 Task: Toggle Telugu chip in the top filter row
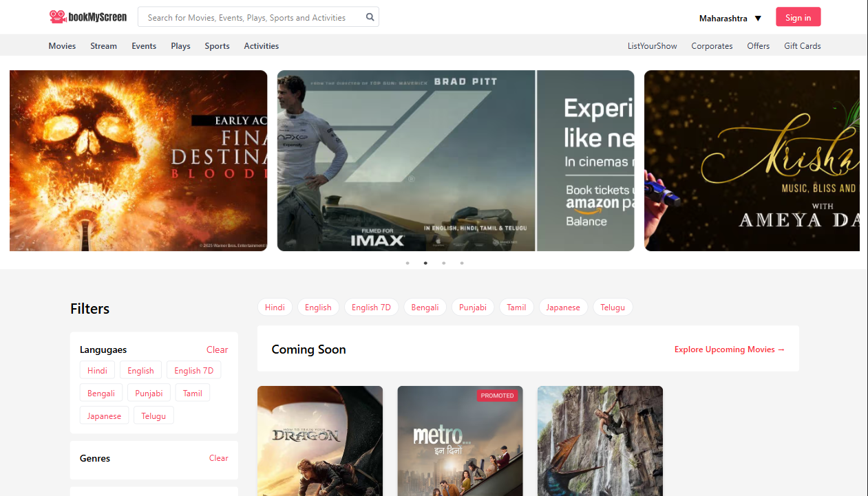tap(613, 308)
